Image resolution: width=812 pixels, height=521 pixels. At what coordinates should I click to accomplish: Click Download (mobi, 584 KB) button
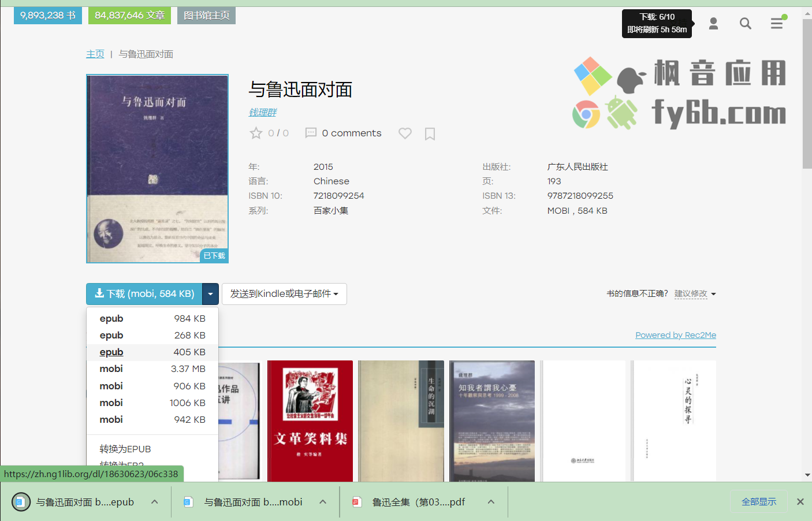(x=144, y=294)
